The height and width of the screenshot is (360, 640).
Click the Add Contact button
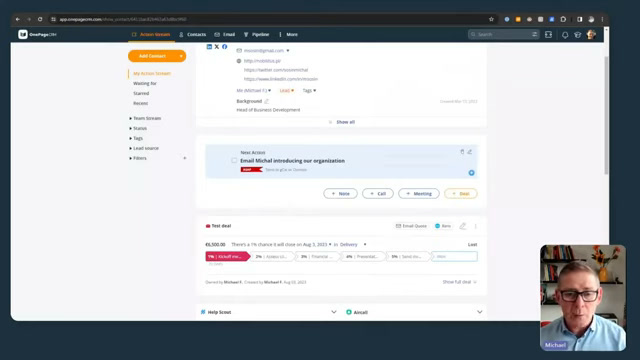(x=152, y=56)
